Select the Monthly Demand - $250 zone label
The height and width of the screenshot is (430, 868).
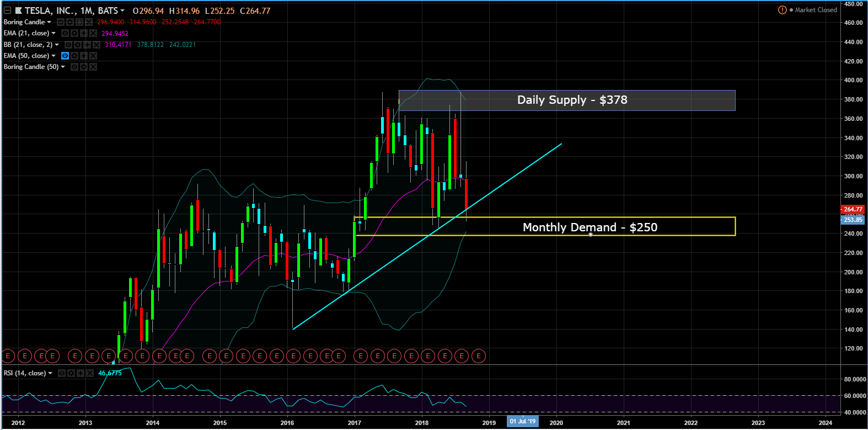click(590, 227)
